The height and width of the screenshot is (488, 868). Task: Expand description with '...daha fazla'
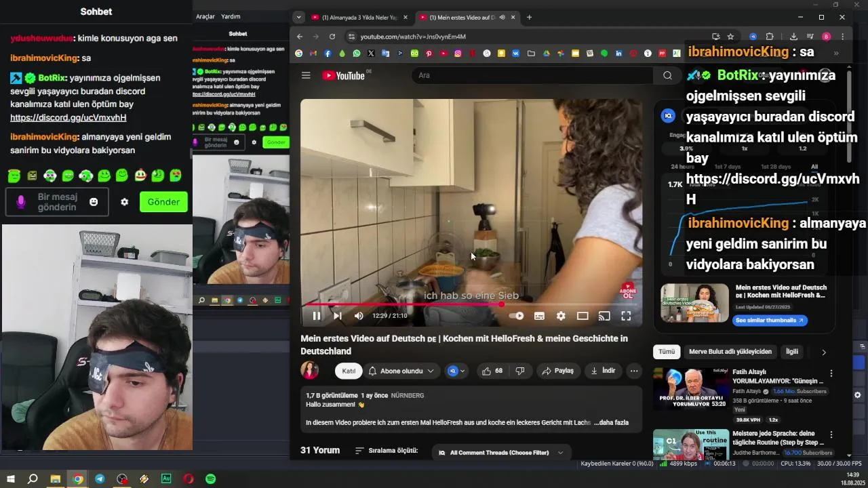(x=611, y=422)
